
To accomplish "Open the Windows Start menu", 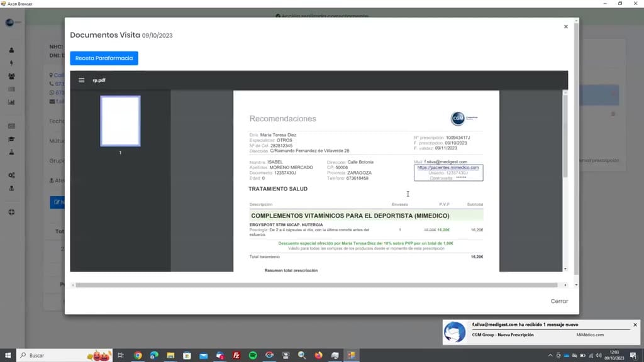I will pos(8,356).
